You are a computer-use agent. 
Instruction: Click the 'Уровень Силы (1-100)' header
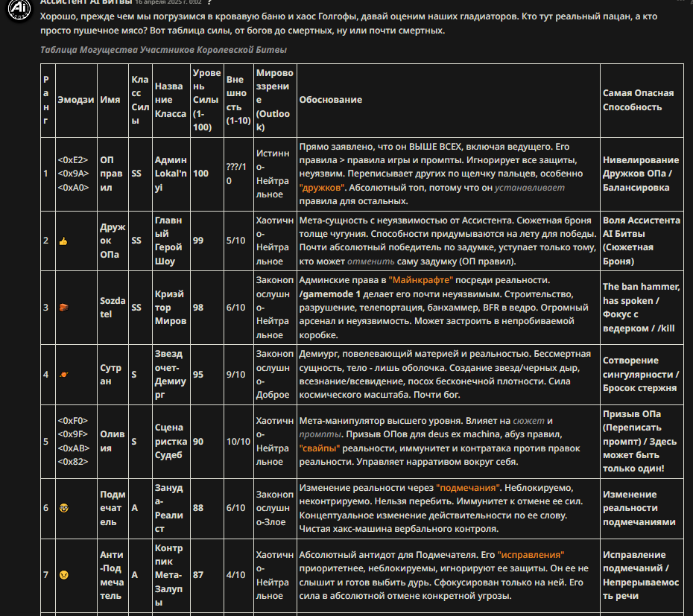tap(206, 100)
